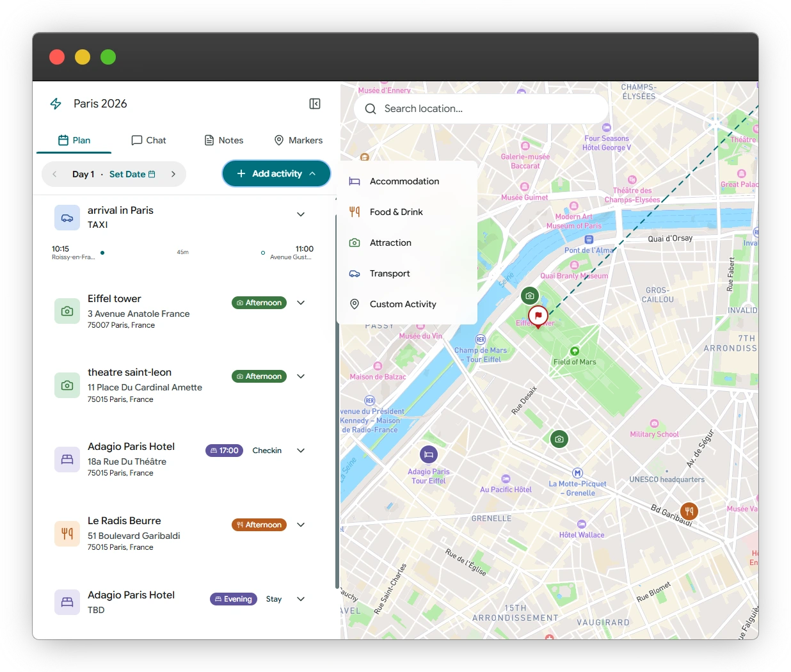
Task: Click the purple hotel marker for Adagio Paris Tour Eiffel
Action: (429, 455)
